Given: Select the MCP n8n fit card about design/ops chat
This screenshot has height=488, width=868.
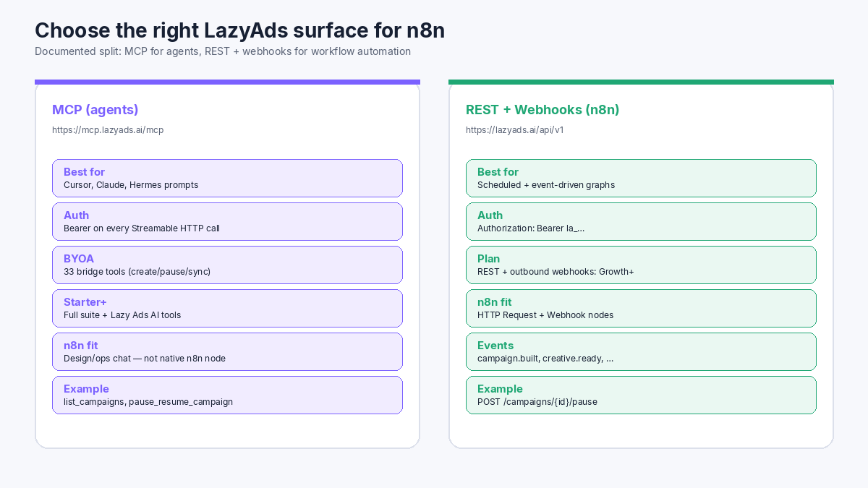Looking at the screenshot, I should (227, 351).
